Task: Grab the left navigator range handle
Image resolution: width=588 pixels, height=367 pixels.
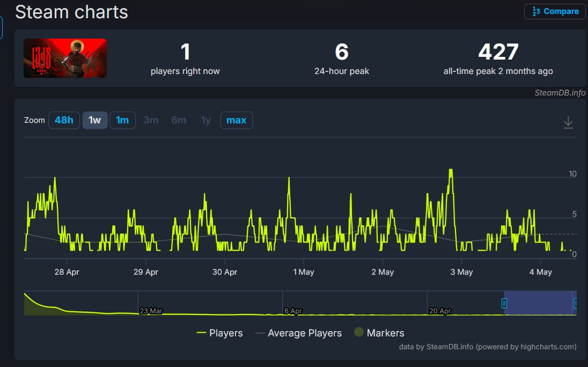Action: pos(504,303)
